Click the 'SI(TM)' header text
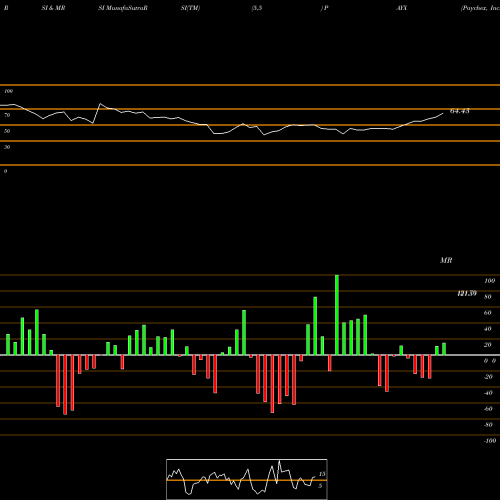 tap(190, 8)
